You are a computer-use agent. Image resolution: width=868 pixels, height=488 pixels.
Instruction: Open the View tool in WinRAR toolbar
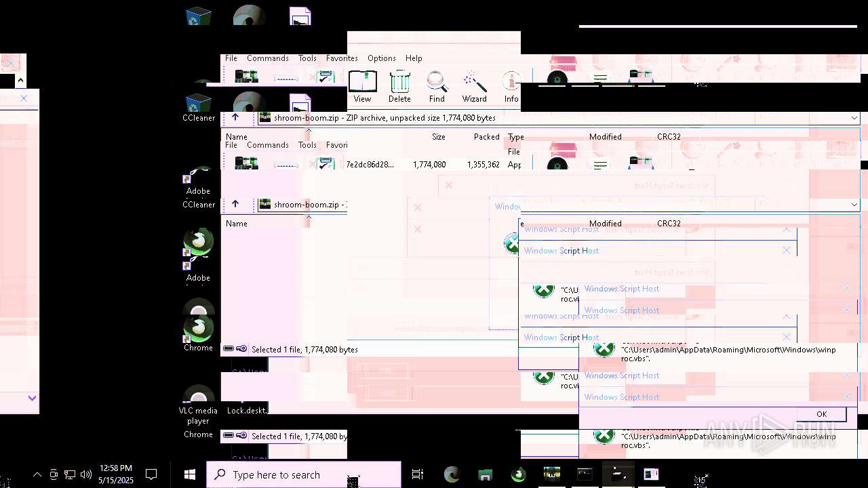[x=363, y=87]
